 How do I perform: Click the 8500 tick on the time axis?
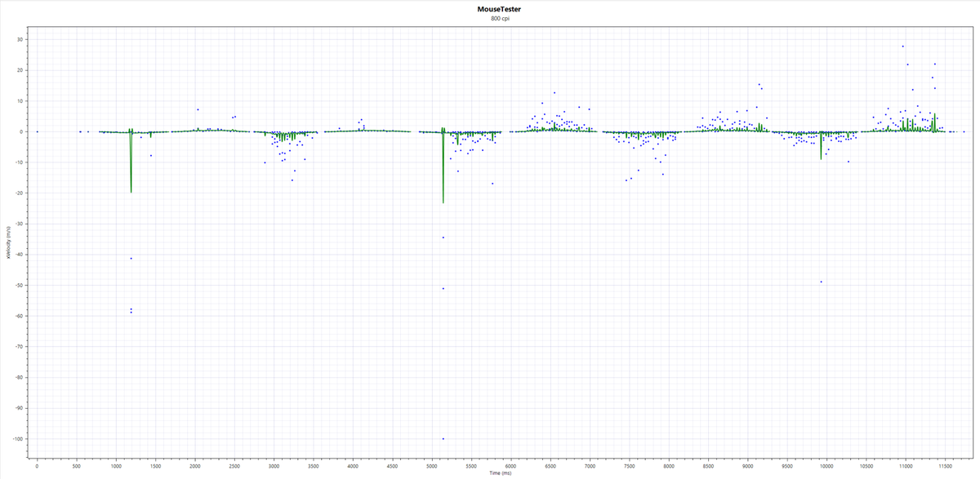[x=708, y=465]
